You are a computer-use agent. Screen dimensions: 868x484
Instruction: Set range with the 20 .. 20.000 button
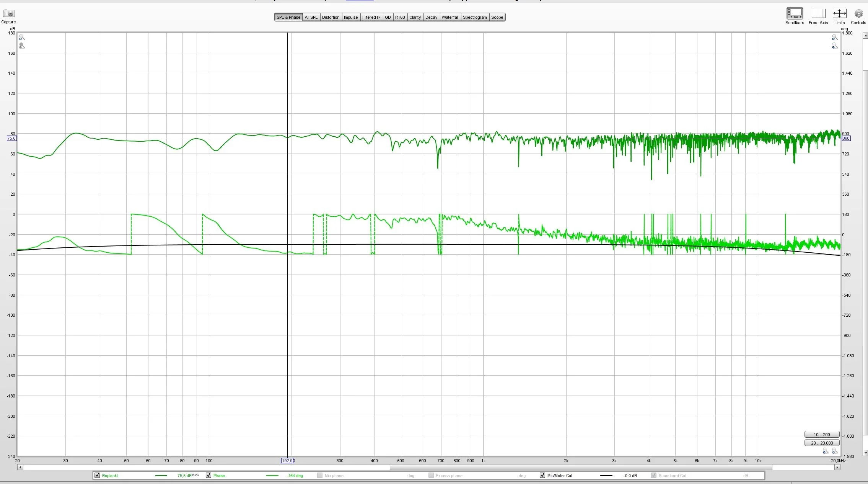822,443
